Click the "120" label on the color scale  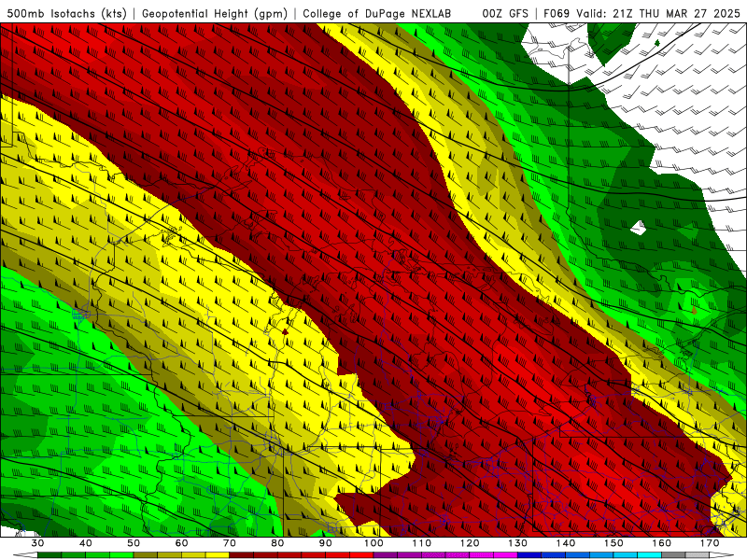(470, 543)
